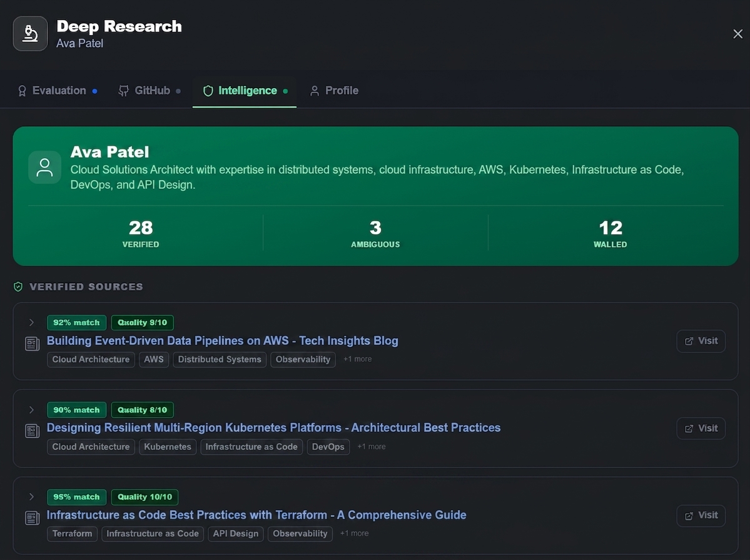
Task: Click the 28 Verified stat
Action: tap(141, 233)
